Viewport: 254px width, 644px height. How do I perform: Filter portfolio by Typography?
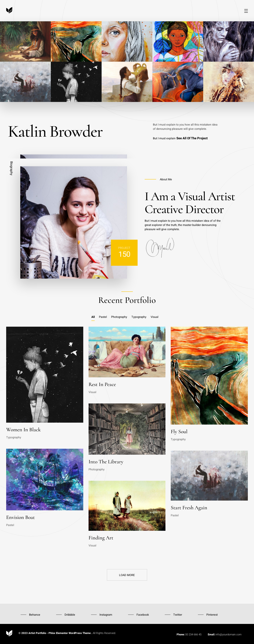click(x=139, y=317)
